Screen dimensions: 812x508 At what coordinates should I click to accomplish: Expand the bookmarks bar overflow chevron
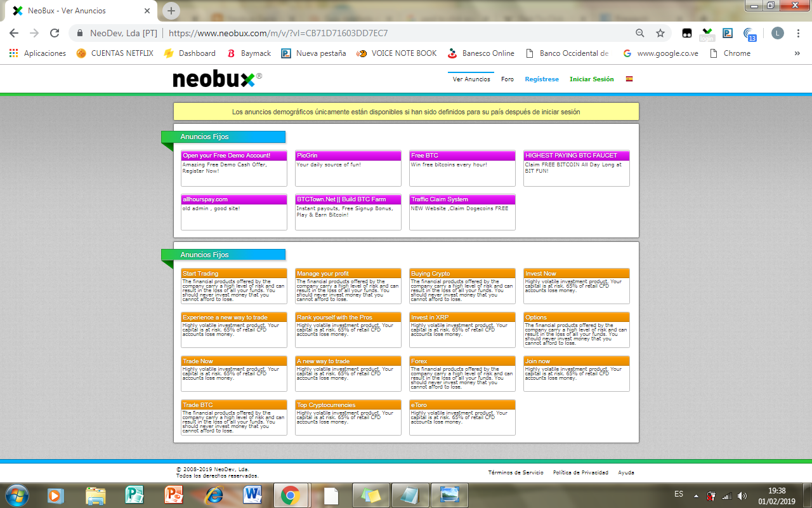pyautogui.click(x=797, y=53)
